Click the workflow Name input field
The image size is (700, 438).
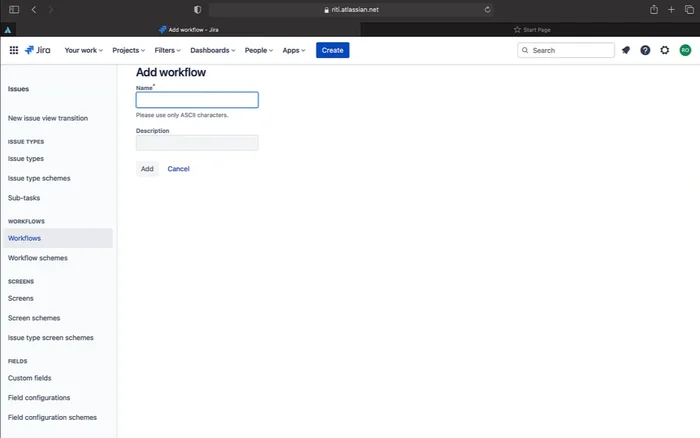pos(197,100)
